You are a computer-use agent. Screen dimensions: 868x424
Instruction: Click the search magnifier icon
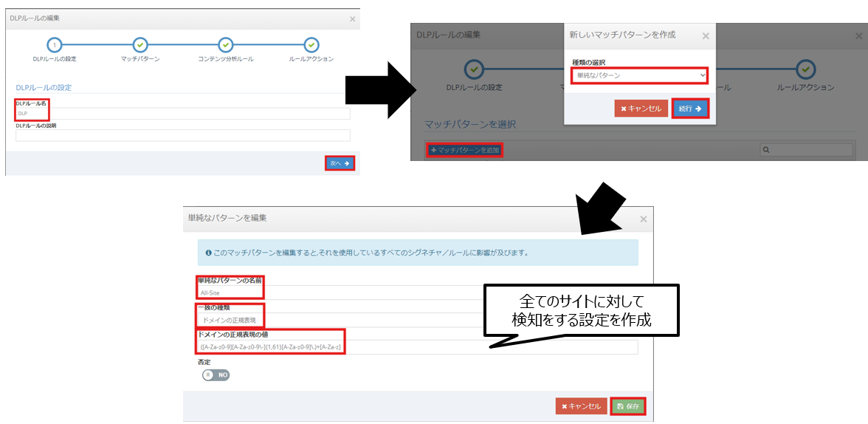point(766,150)
